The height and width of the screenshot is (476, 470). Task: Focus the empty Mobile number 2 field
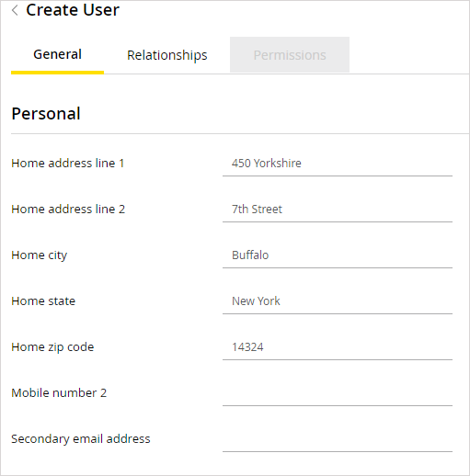[338, 393]
